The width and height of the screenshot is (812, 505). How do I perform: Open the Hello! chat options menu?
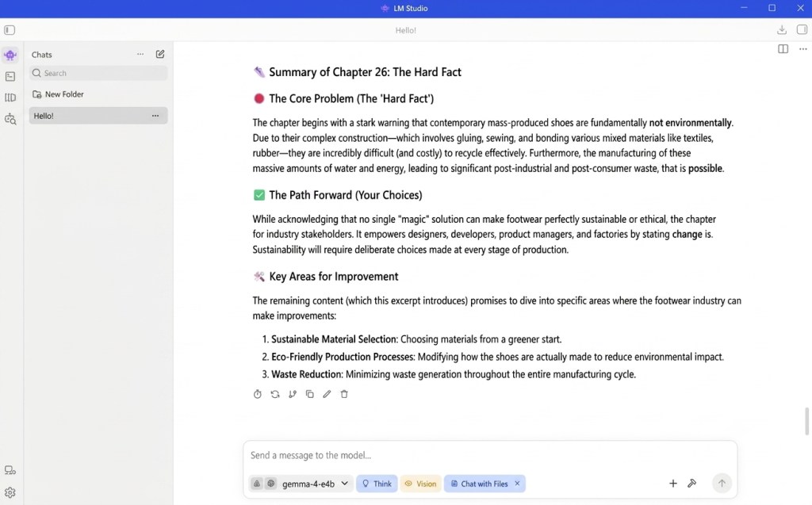(x=155, y=116)
